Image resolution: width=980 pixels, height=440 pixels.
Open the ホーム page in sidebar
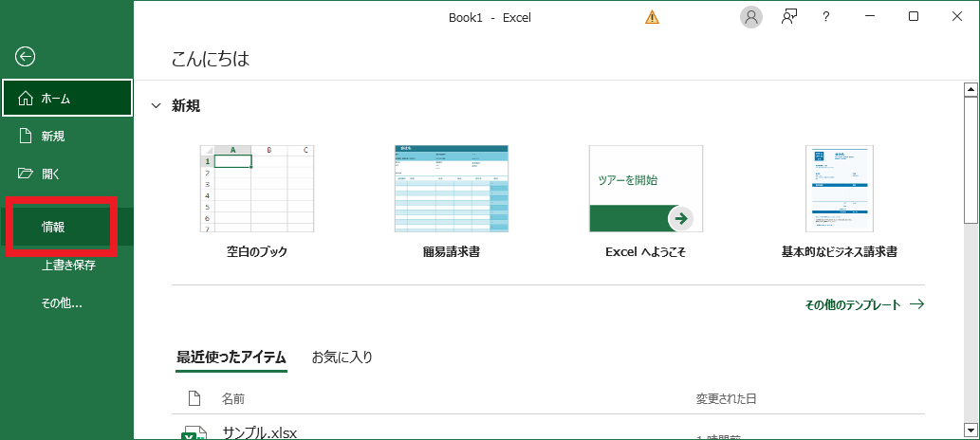click(x=66, y=98)
